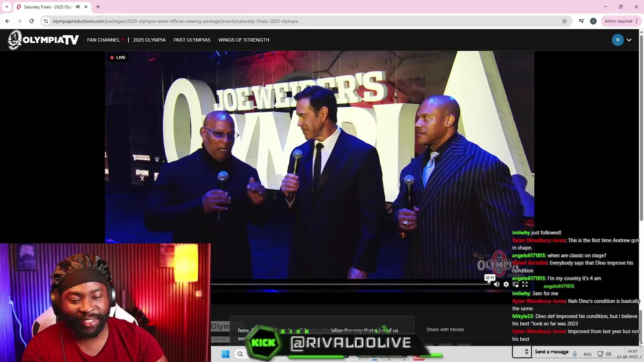Click the page vertical scrollbar
Screen dimensions: 644x362
tap(641, 128)
